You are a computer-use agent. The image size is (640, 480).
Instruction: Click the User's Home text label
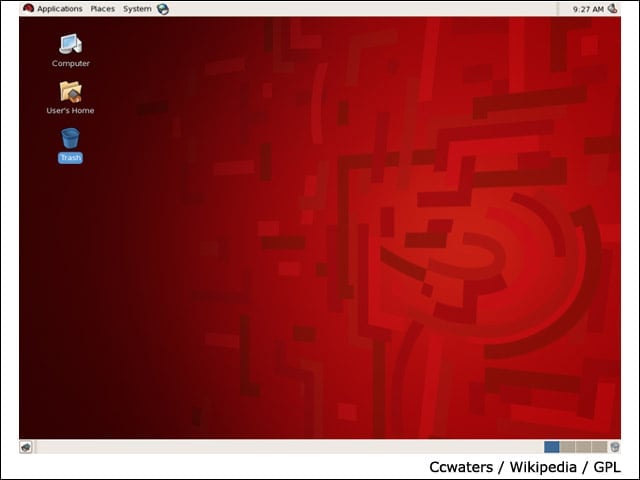point(70,110)
